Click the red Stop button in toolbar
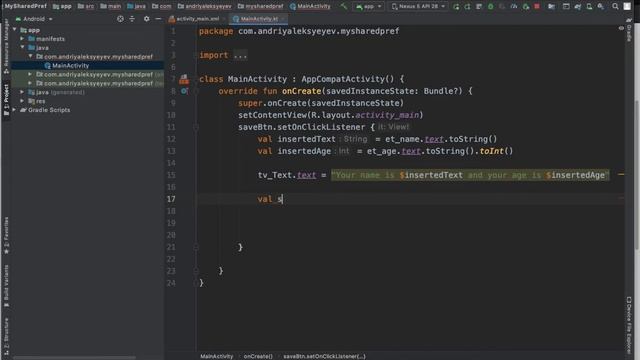The height and width of the screenshot is (360, 640). pyautogui.click(x=537, y=7)
